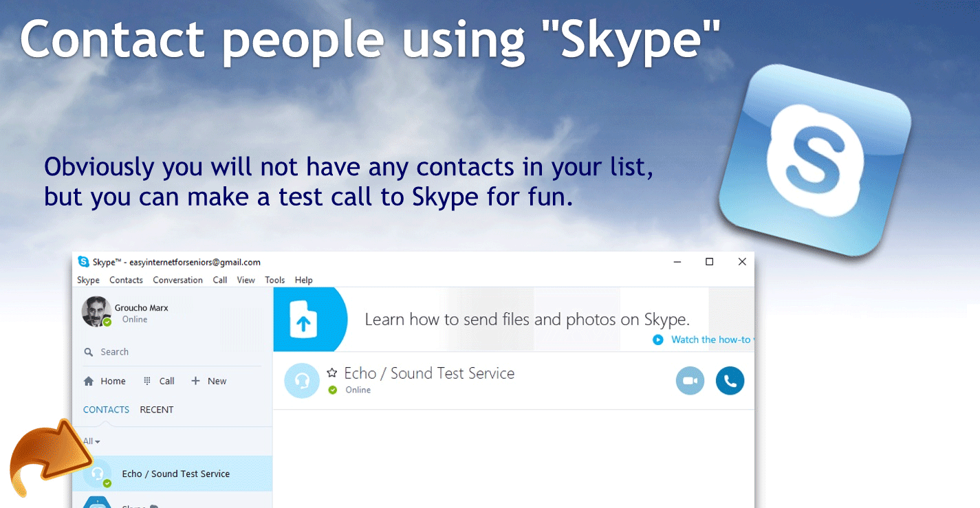Screen dimensions: 980x508
Task: Click the Skype logo in title bar
Action: click(83, 261)
